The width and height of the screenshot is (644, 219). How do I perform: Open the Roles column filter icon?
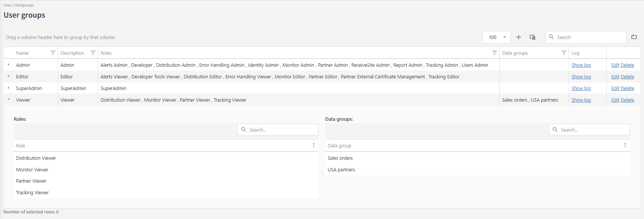(x=495, y=53)
